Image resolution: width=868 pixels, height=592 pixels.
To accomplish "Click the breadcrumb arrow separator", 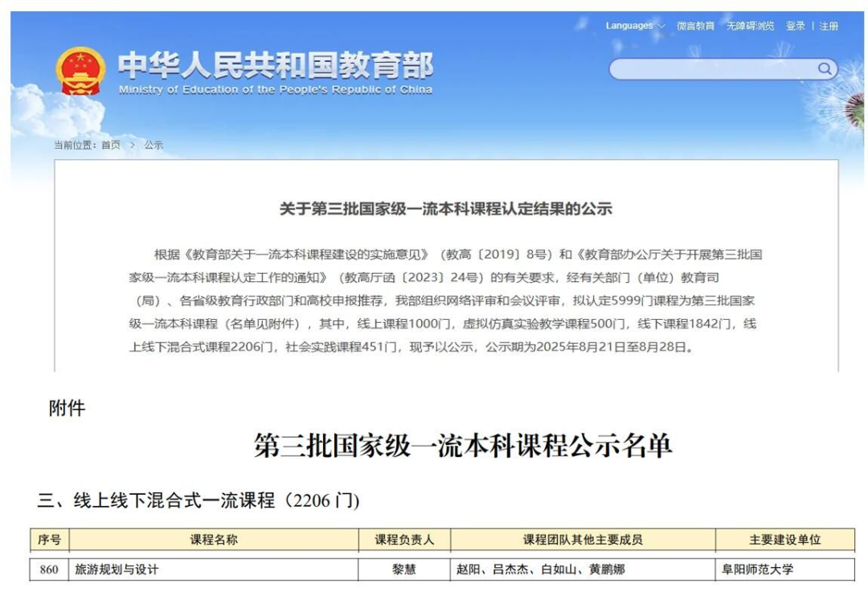I will [133, 145].
